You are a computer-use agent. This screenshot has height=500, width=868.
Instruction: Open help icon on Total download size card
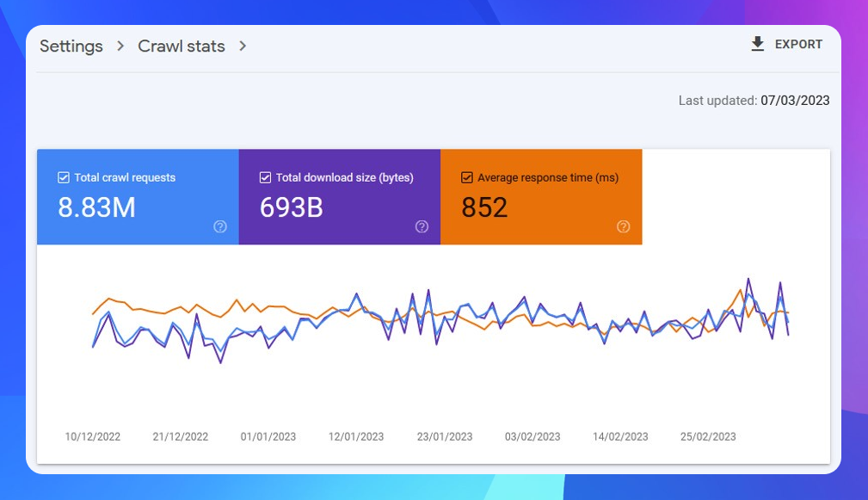422,226
